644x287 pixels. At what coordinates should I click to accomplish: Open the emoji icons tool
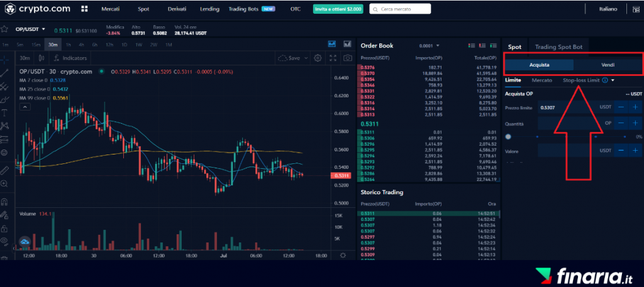tap(4, 153)
